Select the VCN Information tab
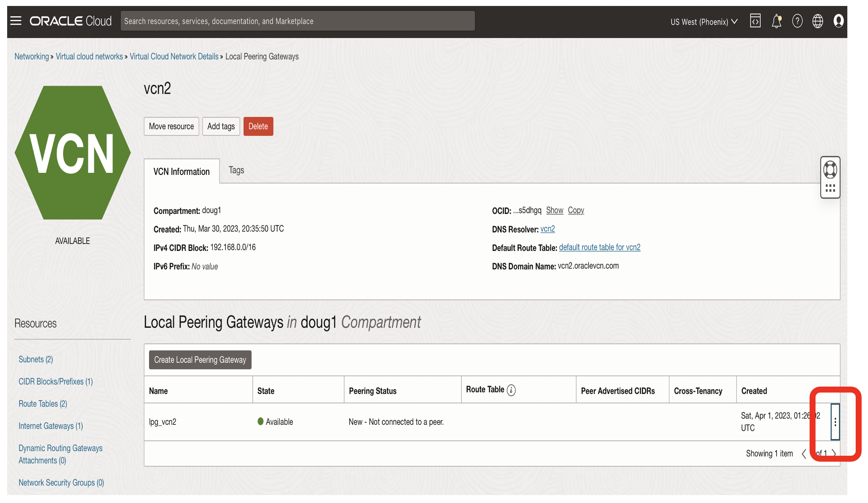The width and height of the screenshot is (868, 503). click(181, 171)
